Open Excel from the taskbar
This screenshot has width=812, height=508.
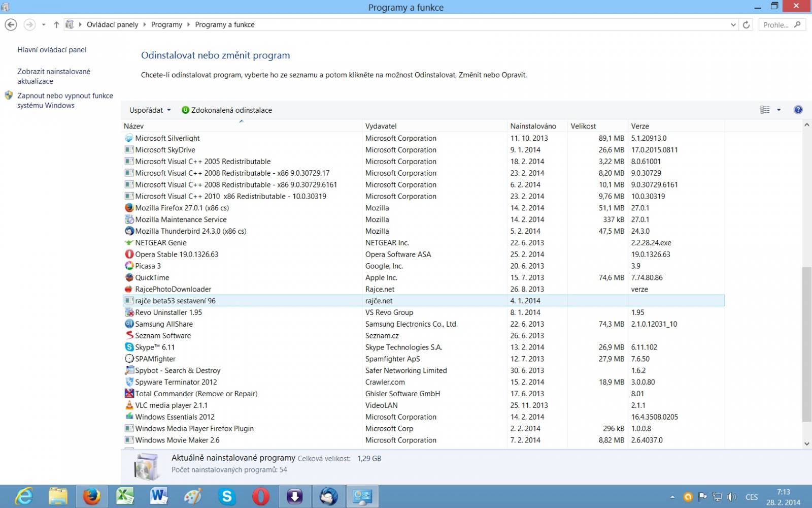pos(125,496)
